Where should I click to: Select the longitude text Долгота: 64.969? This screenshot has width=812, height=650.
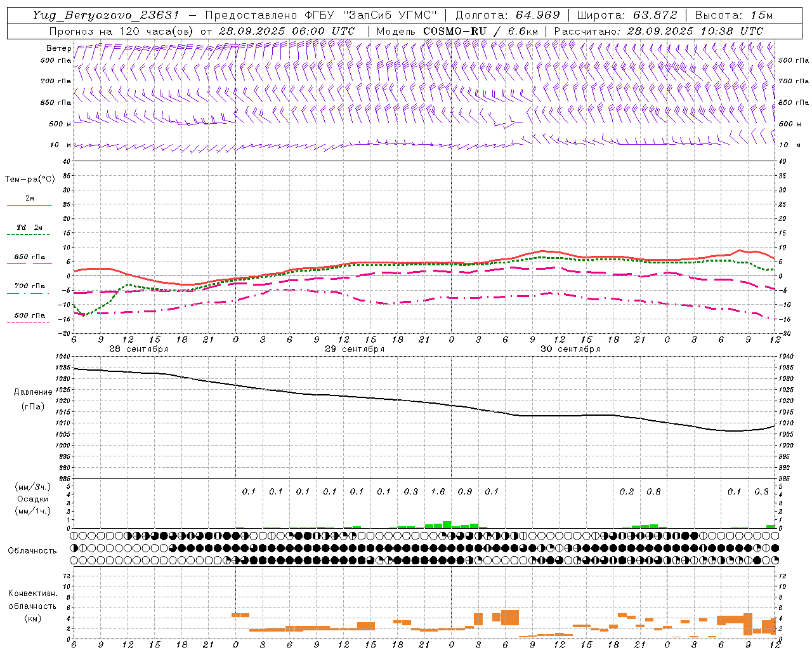click(x=507, y=15)
